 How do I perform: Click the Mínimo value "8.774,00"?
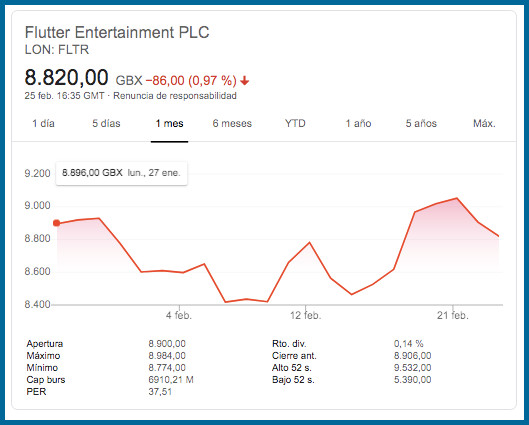pyautogui.click(x=167, y=368)
